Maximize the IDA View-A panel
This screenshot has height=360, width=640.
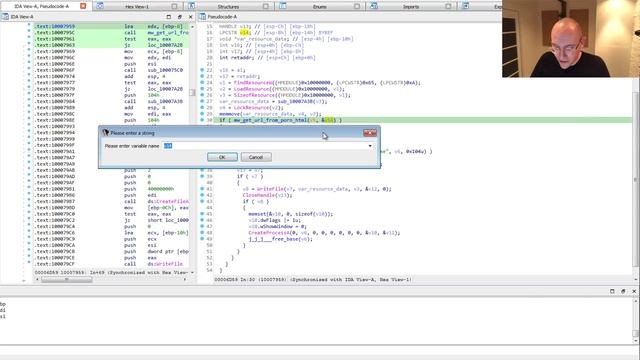(169, 17)
